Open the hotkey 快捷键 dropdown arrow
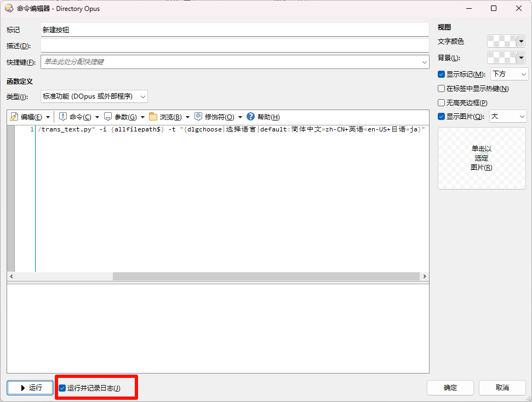532x402 pixels. point(424,62)
